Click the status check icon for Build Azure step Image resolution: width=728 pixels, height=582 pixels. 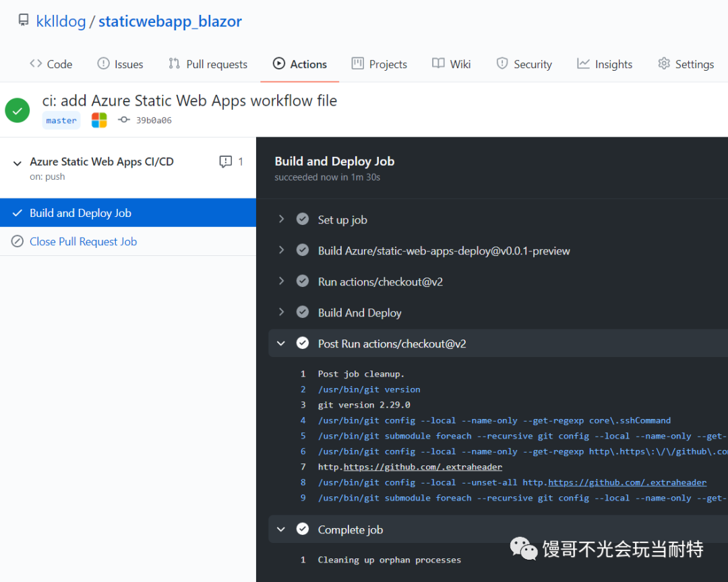303,250
